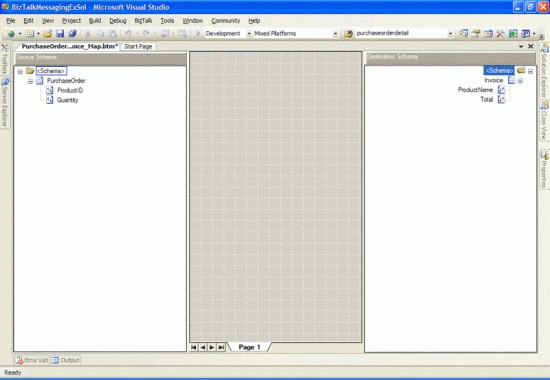Screen dimensions: 550x380
Task: Select the ProductName destination field
Action: 475,90
